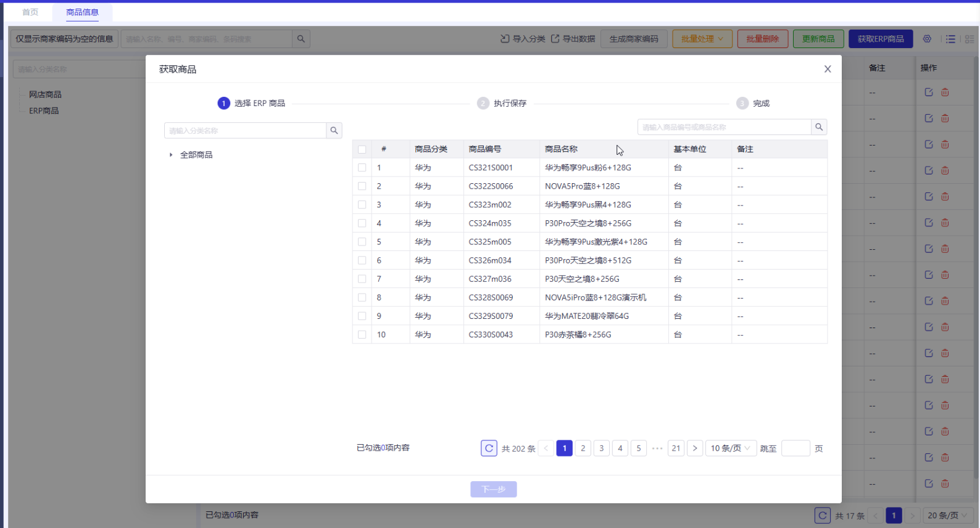Check the row for CS321S0001

coord(362,168)
